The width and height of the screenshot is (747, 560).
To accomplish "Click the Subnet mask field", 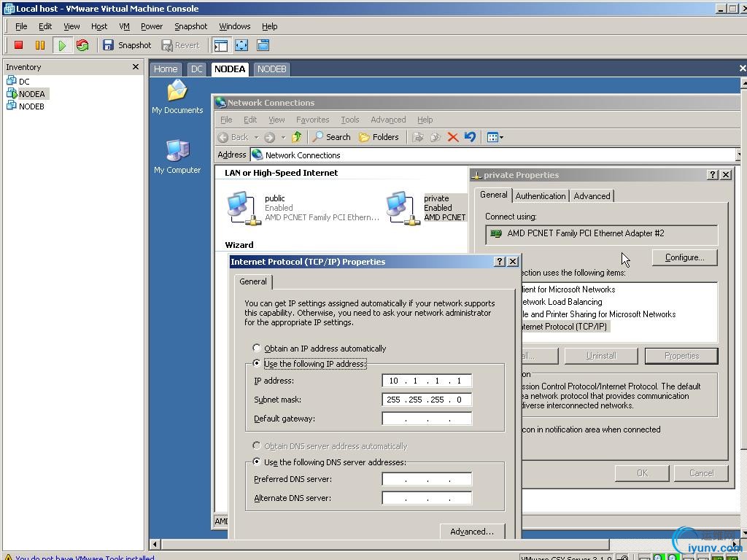I will tap(427, 400).
